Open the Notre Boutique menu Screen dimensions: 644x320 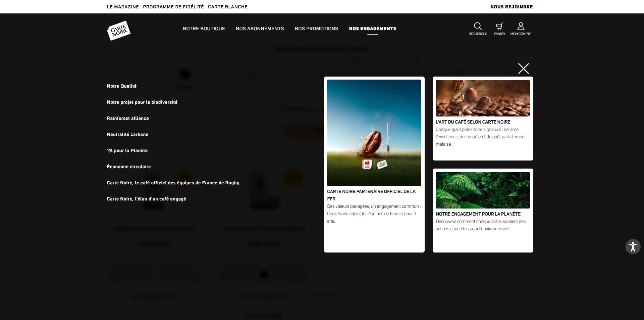pyautogui.click(x=204, y=29)
